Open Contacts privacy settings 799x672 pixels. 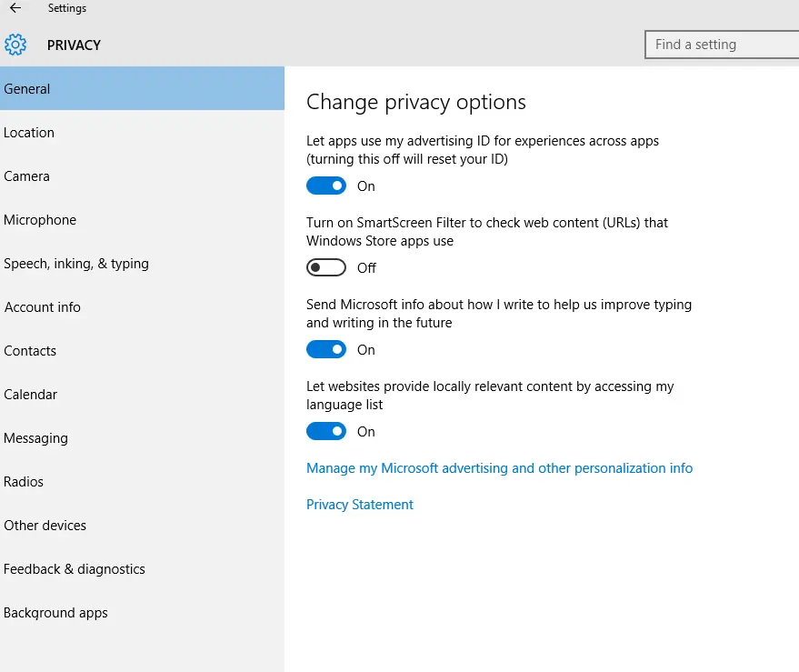tap(30, 351)
